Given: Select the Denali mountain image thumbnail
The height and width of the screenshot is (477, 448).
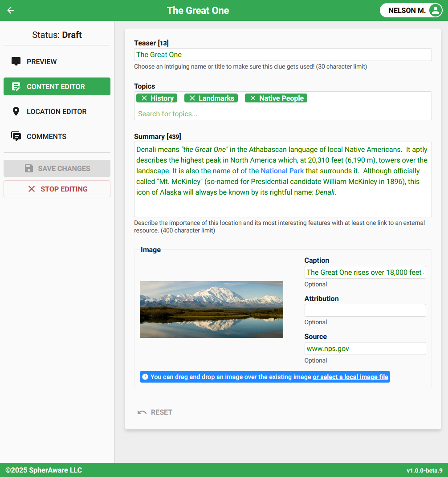Looking at the screenshot, I should (x=211, y=309).
